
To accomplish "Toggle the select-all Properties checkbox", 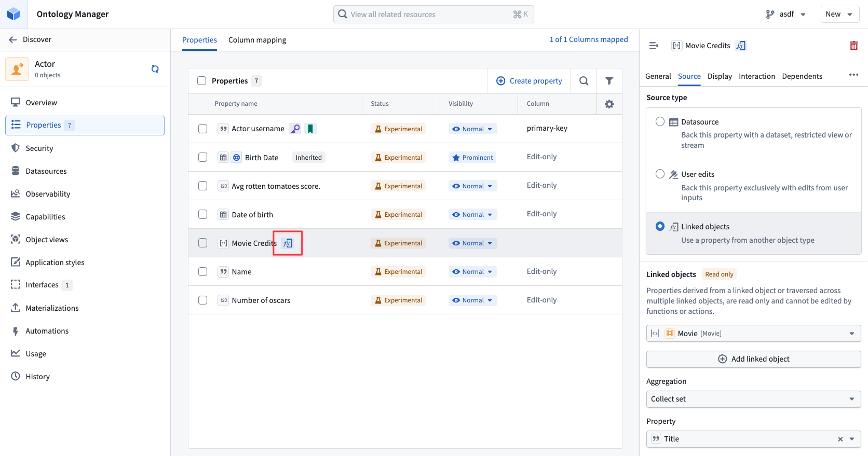I will pyautogui.click(x=202, y=81).
